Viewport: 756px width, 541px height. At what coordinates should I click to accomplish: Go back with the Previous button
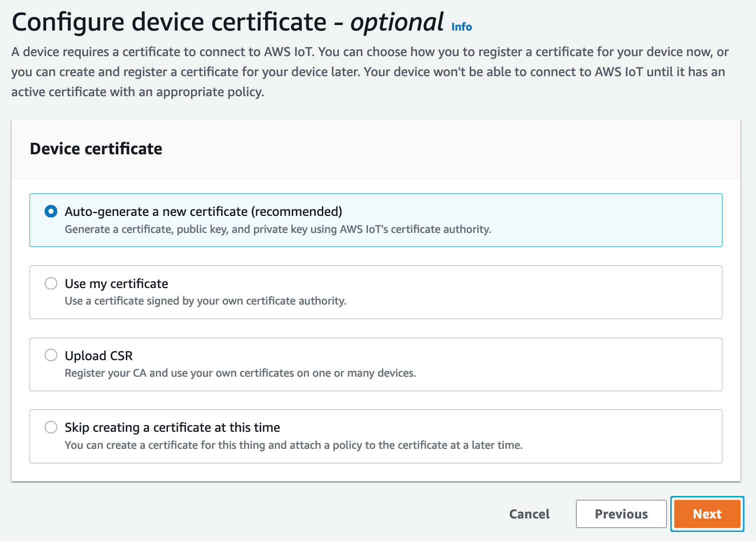point(621,514)
